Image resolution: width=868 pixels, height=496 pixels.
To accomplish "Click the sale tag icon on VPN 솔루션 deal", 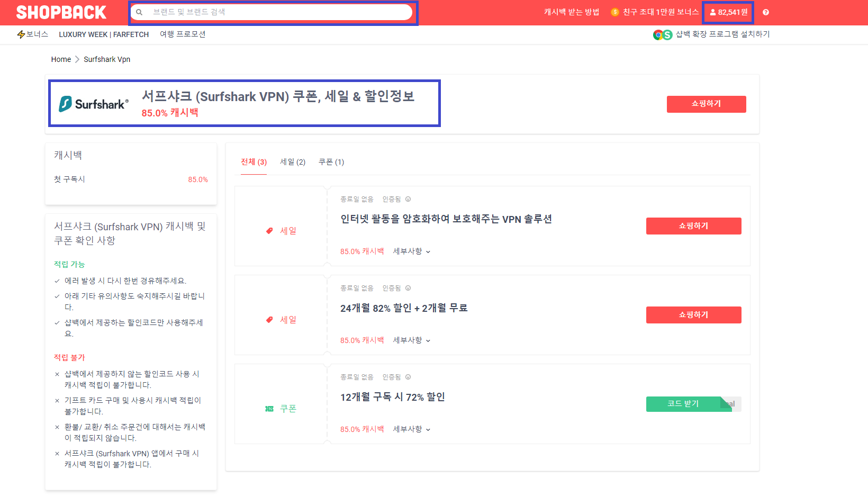I will [269, 231].
